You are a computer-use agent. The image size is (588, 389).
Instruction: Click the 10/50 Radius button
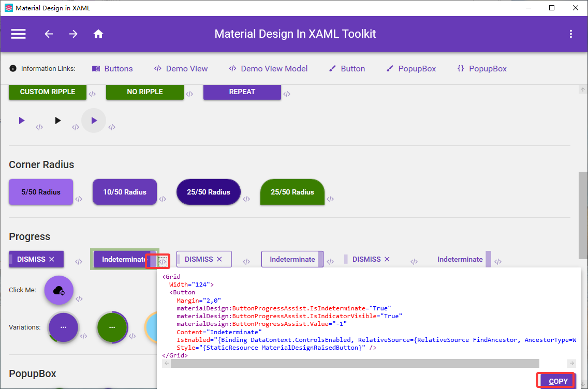[125, 192]
